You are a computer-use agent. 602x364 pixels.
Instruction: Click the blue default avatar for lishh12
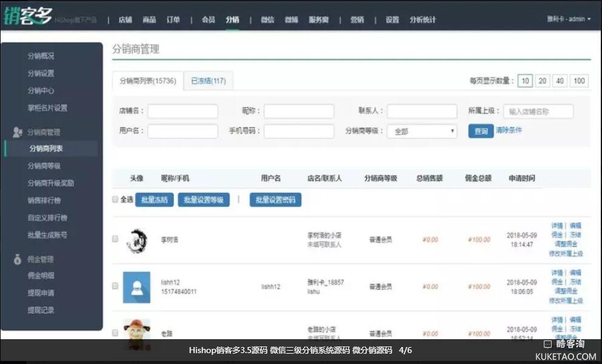tap(136, 287)
